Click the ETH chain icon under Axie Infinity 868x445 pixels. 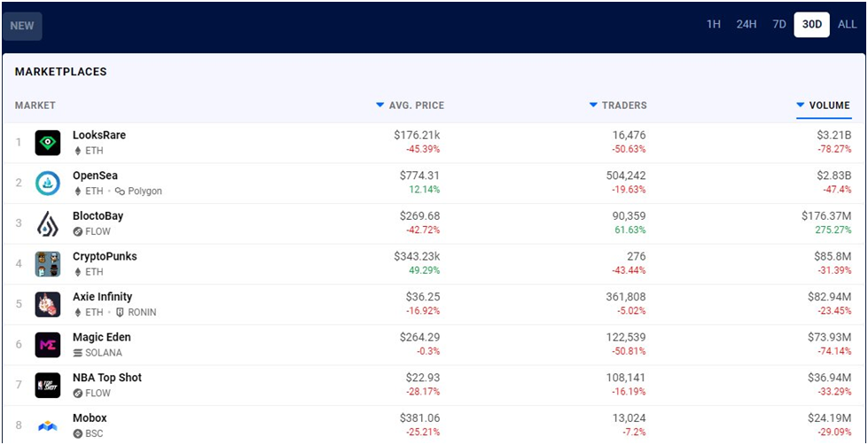point(77,312)
